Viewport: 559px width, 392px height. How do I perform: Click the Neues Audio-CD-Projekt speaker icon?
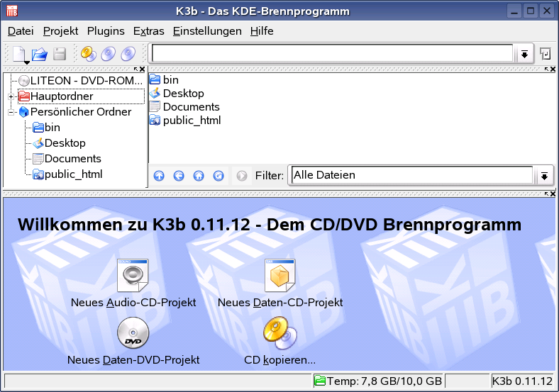[133, 276]
